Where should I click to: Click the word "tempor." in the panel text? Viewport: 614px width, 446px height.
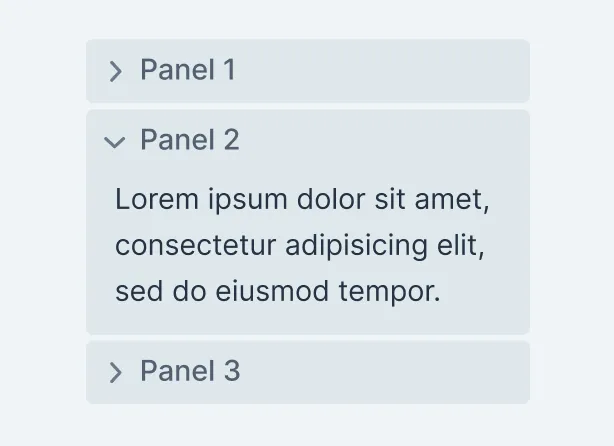click(x=391, y=293)
